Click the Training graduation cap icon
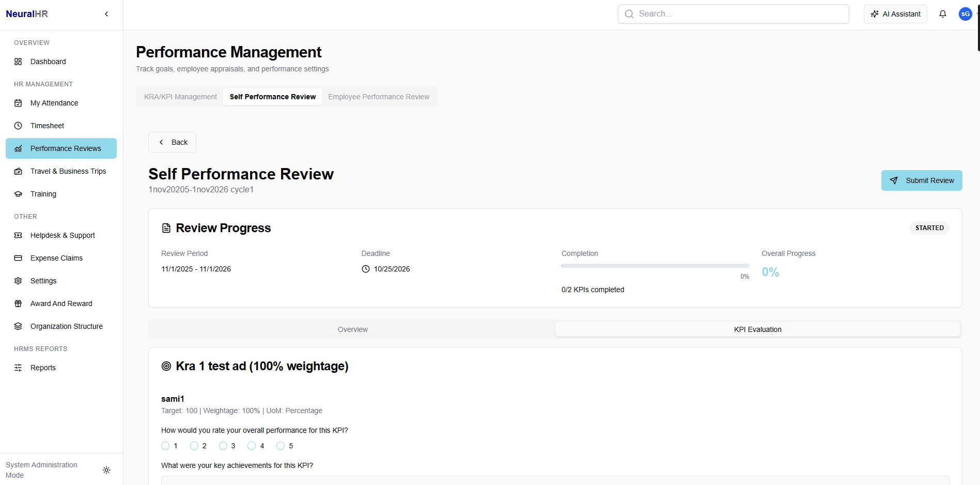The height and width of the screenshot is (485, 980). pos(18,193)
